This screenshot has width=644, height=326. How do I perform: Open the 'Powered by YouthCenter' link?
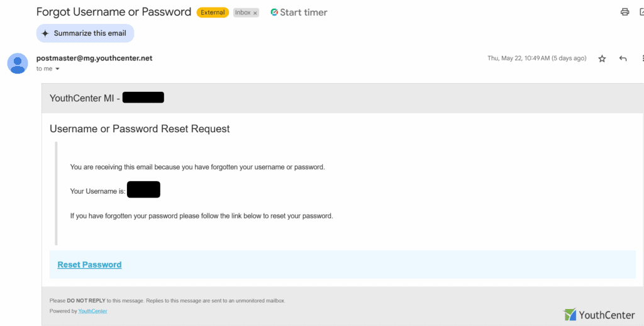pos(93,311)
